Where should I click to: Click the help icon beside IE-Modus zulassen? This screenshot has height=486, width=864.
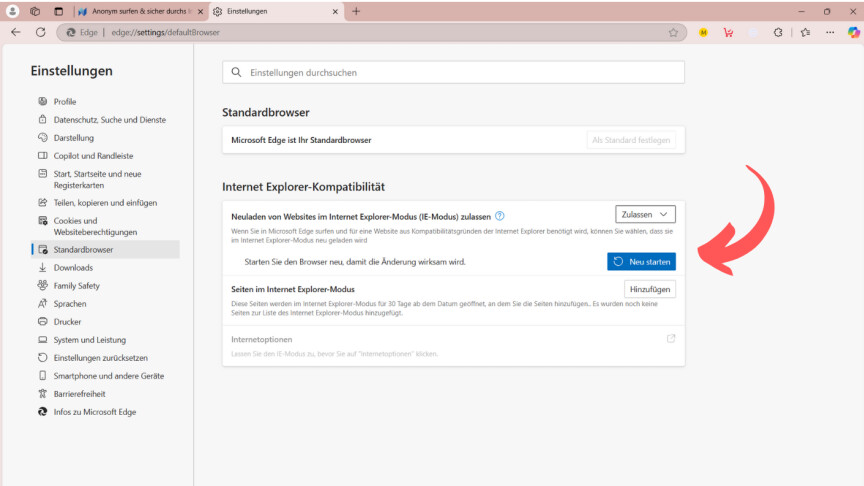tap(500, 215)
